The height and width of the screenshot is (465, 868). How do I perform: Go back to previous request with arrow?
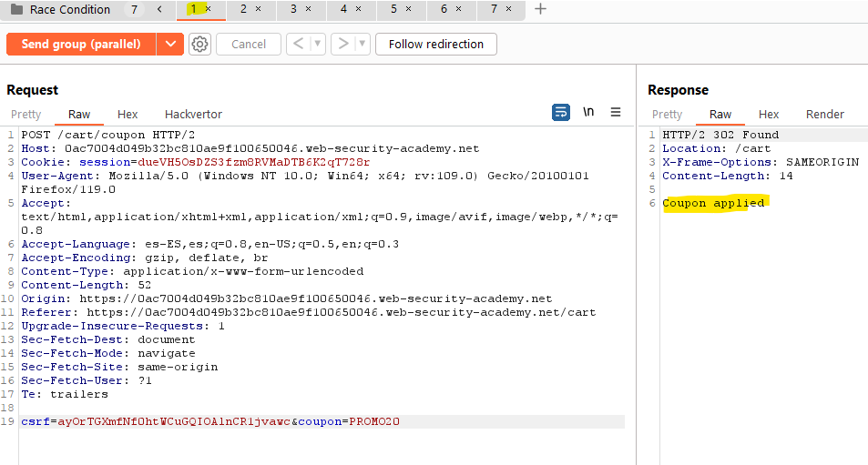298,44
